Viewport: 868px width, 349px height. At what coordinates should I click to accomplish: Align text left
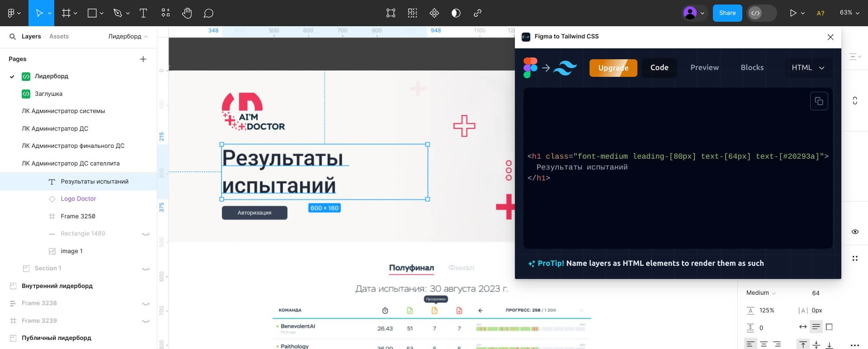[x=750, y=344]
